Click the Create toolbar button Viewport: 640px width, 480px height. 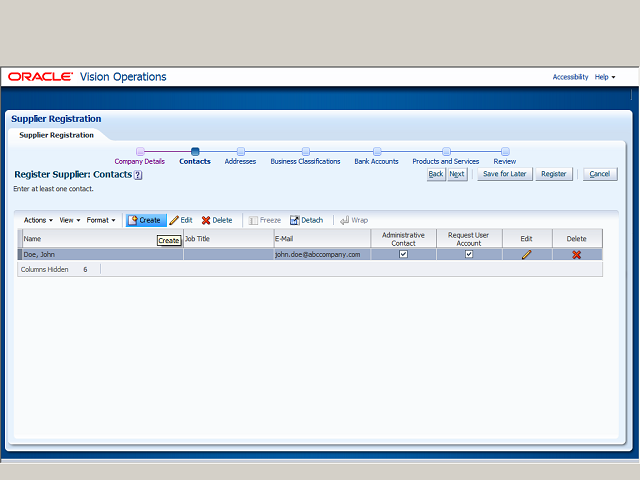(x=146, y=220)
